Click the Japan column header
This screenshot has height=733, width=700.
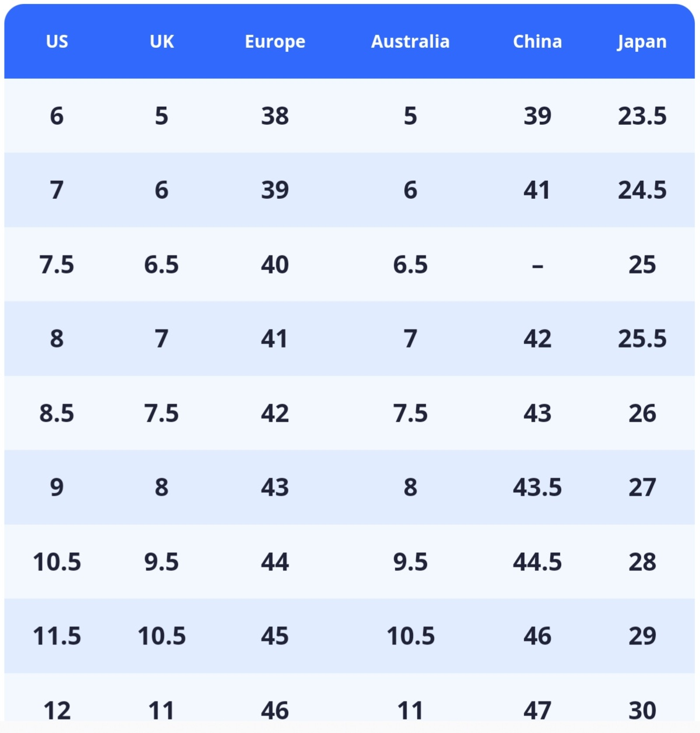pos(642,41)
